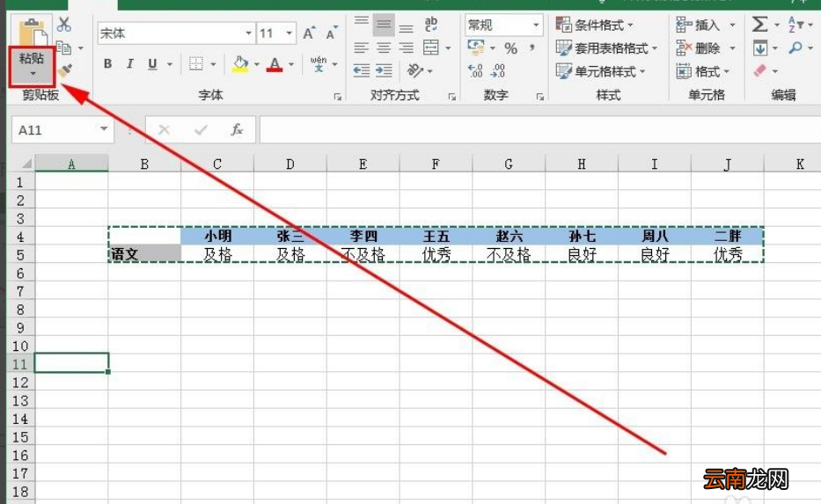821x504 pixels.
Task: Select cell containing 小明
Action: 217,236
